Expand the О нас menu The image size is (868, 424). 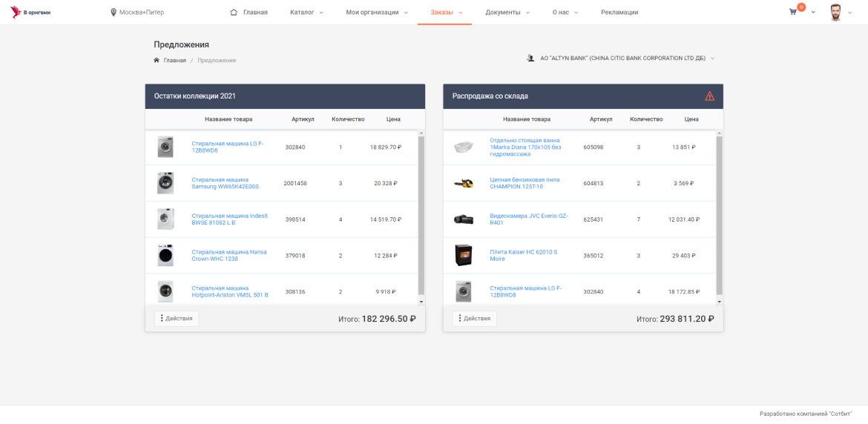(x=565, y=12)
